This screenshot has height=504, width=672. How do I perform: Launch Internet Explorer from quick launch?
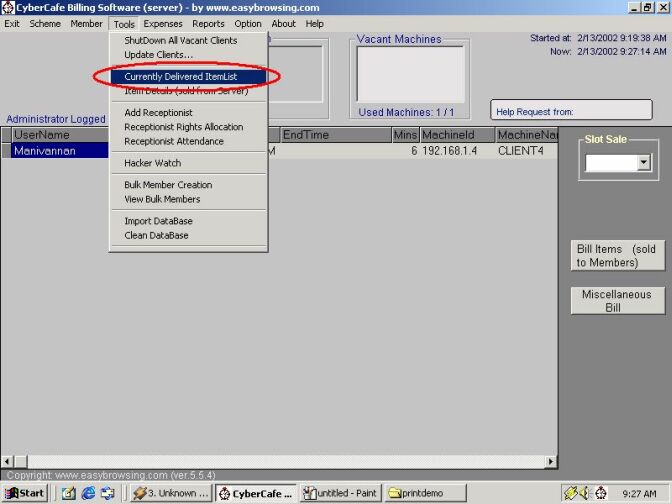pyautogui.click(x=87, y=493)
